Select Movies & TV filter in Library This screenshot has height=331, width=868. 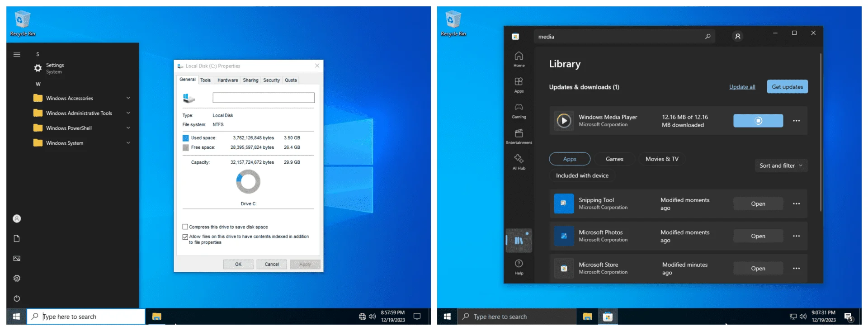(x=662, y=159)
